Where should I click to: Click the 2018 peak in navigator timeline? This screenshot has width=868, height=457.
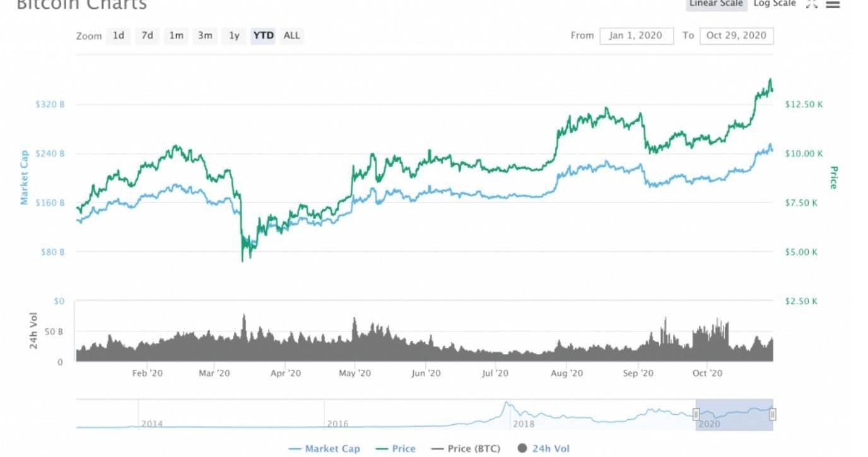click(x=506, y=404)
